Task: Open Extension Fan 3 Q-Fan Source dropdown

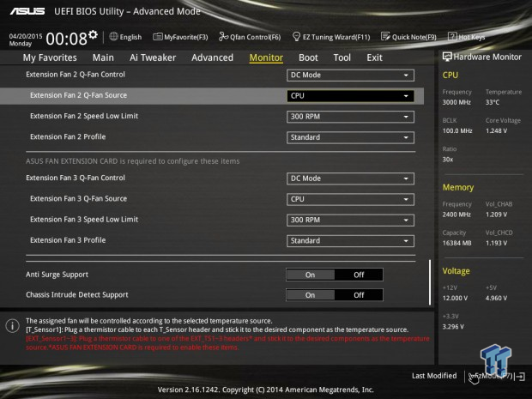Action: (x=350, y=199)
